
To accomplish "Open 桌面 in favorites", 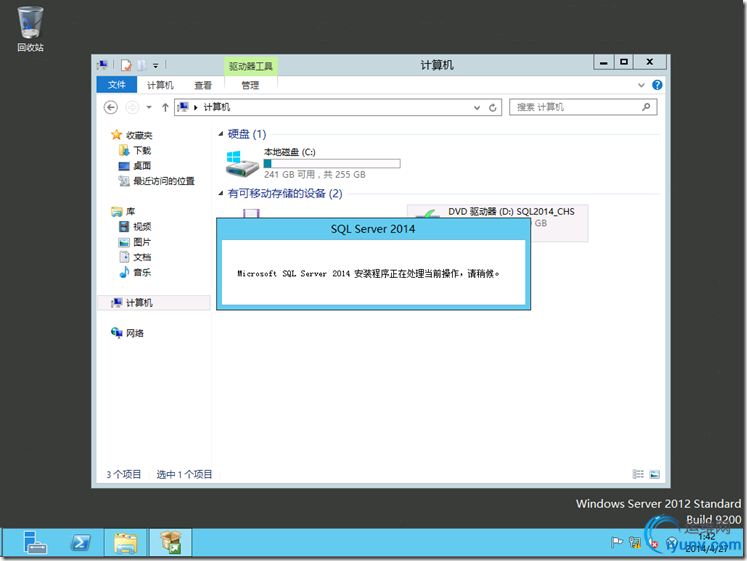I will pos(135,166).
